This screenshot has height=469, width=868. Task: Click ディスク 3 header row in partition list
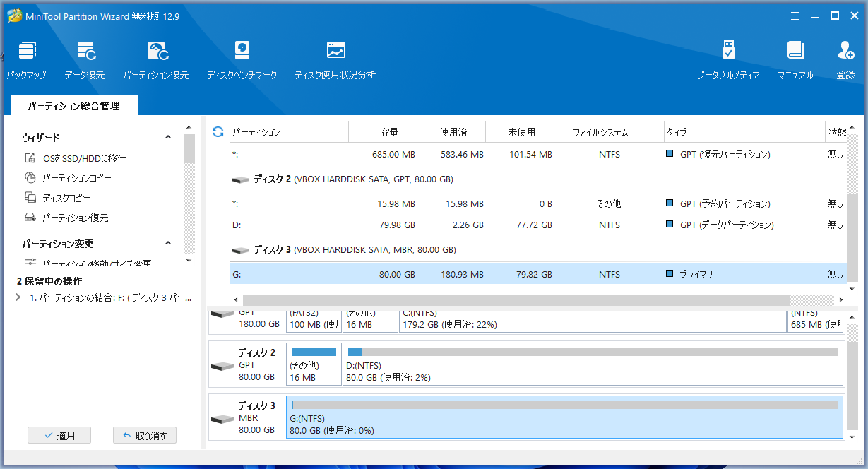pos(538,250)
